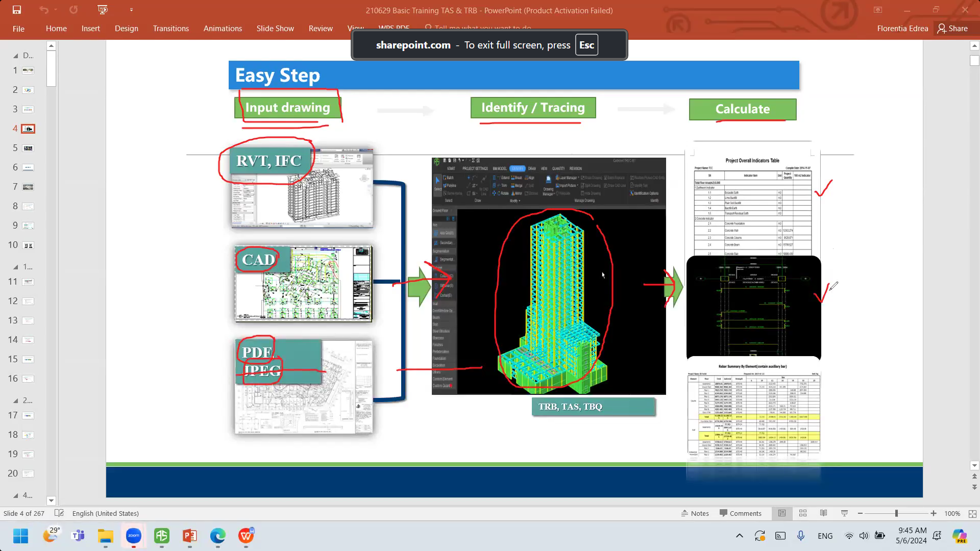The width and height of the screenshot is (980, 551).
Task: Click spell check icon in status bar
Action: click(59, 513)
